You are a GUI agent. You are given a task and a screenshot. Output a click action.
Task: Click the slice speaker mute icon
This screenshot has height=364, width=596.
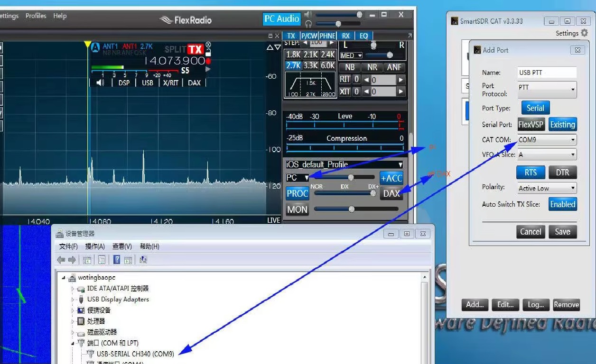pyautogui.click(x=100, y=82)
